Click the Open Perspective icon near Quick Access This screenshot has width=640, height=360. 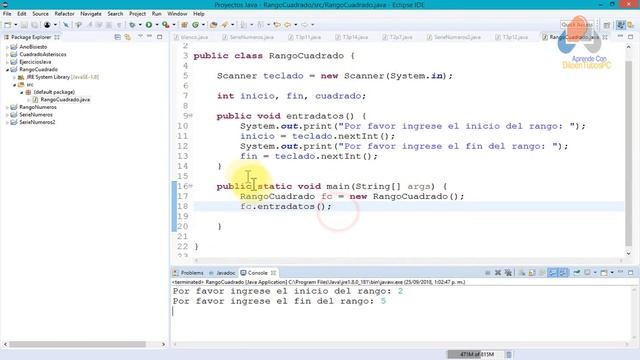(607, 25)
